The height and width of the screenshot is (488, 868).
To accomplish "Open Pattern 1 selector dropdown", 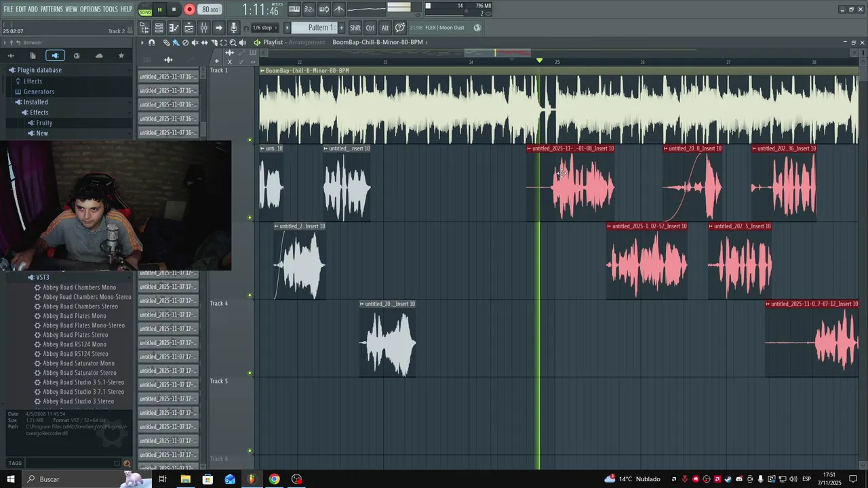I will tap(315, 28).
